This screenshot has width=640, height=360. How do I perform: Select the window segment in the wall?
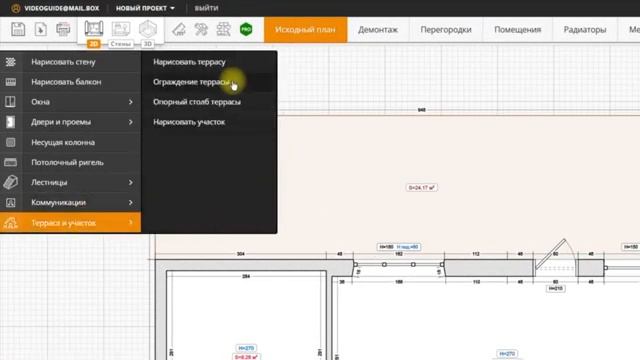point(399,265)
